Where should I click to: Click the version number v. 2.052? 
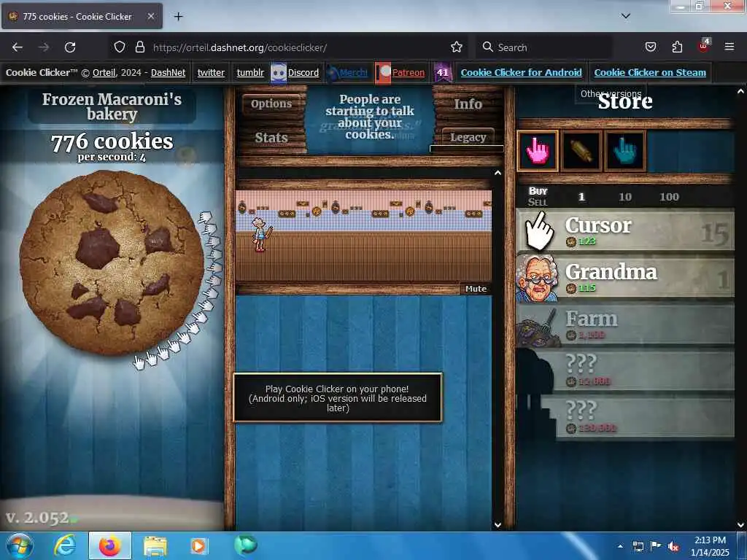(37, 518)
